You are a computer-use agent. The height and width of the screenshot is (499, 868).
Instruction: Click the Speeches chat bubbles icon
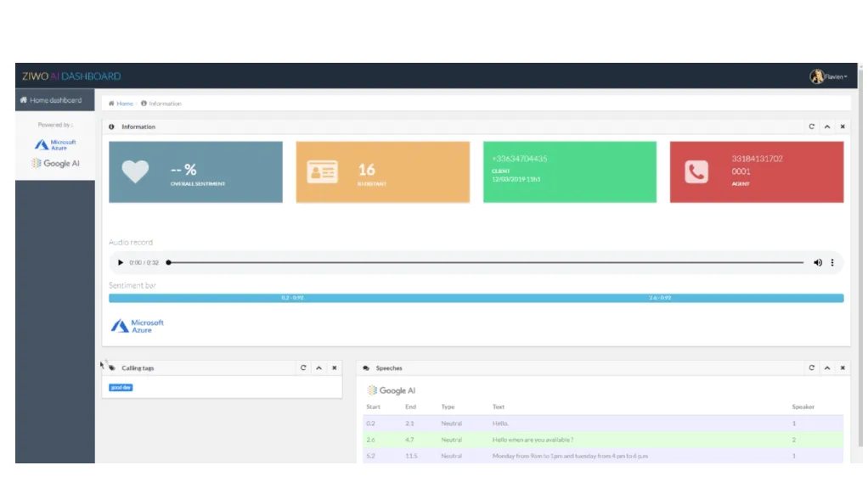(x=366, y=368)
